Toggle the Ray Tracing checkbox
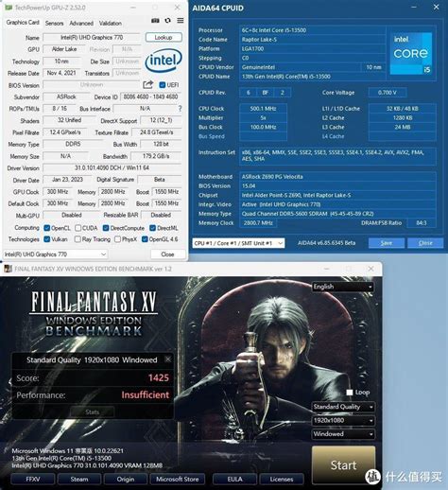448x490 pixels. click(x=78, y=239)
